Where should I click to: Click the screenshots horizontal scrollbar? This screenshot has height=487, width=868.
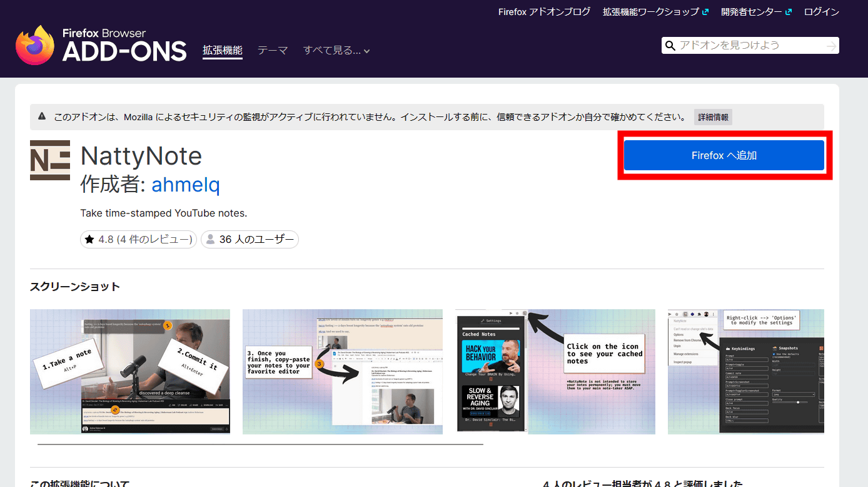[260, 444]
